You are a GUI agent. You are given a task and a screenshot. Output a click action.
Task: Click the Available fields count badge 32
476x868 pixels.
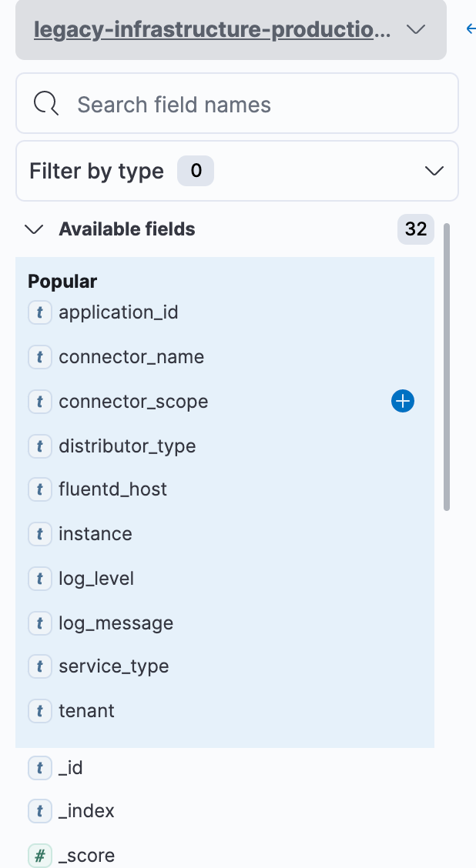pos(416,229)
